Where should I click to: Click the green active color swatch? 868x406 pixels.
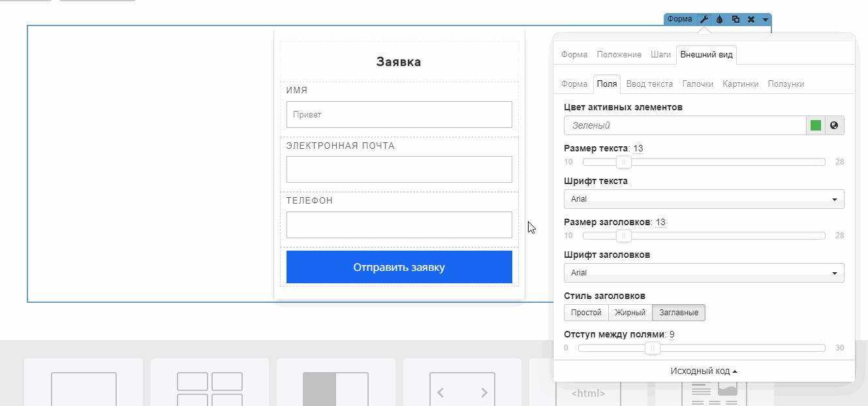tap(815, 125)
